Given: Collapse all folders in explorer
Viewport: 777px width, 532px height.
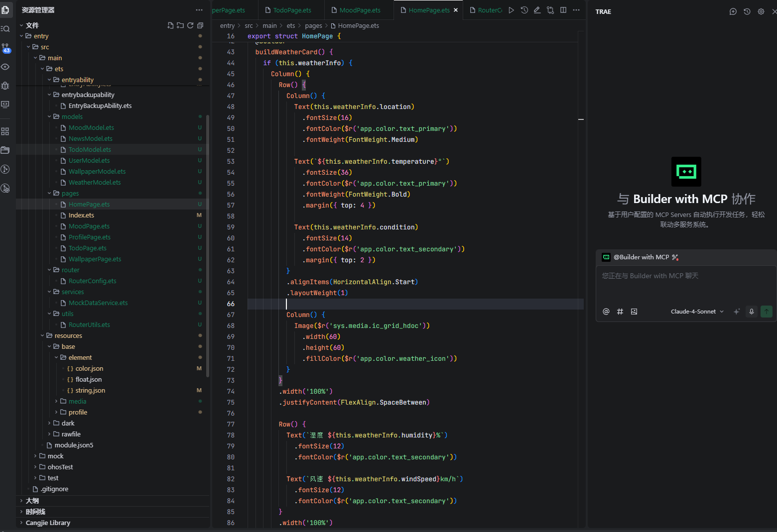Looking at the screenshot, I should click(x=200, y=25).
